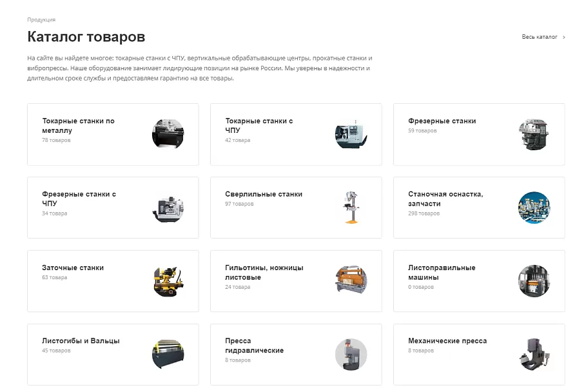Open Токарные станки по металлу category
The height and width of the screenshot is (392, 588).
click(x=78, y=126)
